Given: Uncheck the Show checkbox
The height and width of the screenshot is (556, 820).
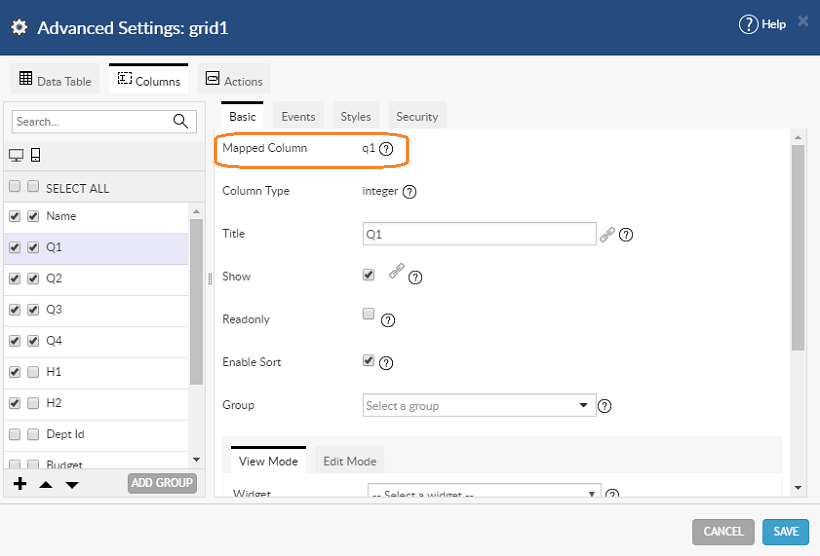Looking at the screenshot, I should point(369,274).
